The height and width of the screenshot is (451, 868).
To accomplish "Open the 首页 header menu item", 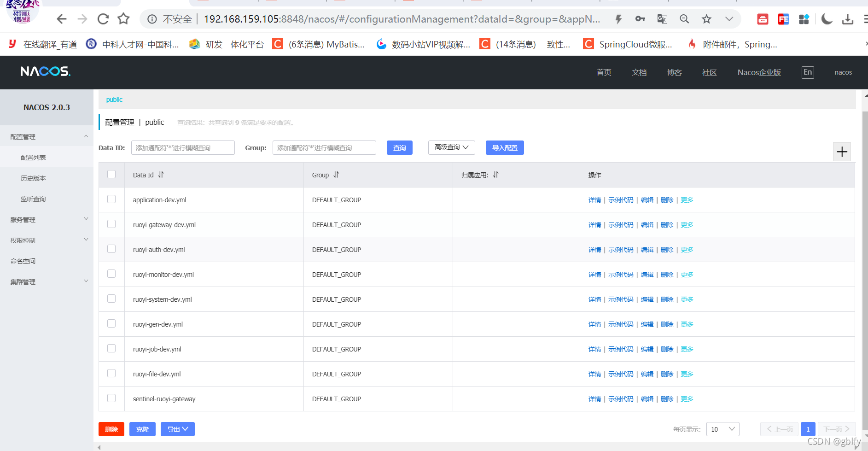I will point(604,72).
